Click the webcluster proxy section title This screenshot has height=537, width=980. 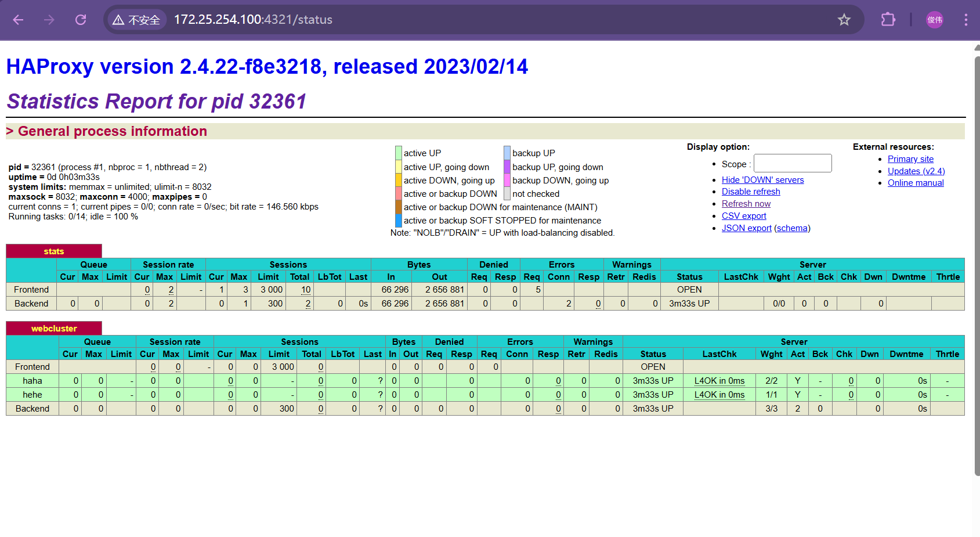(54, 329)
